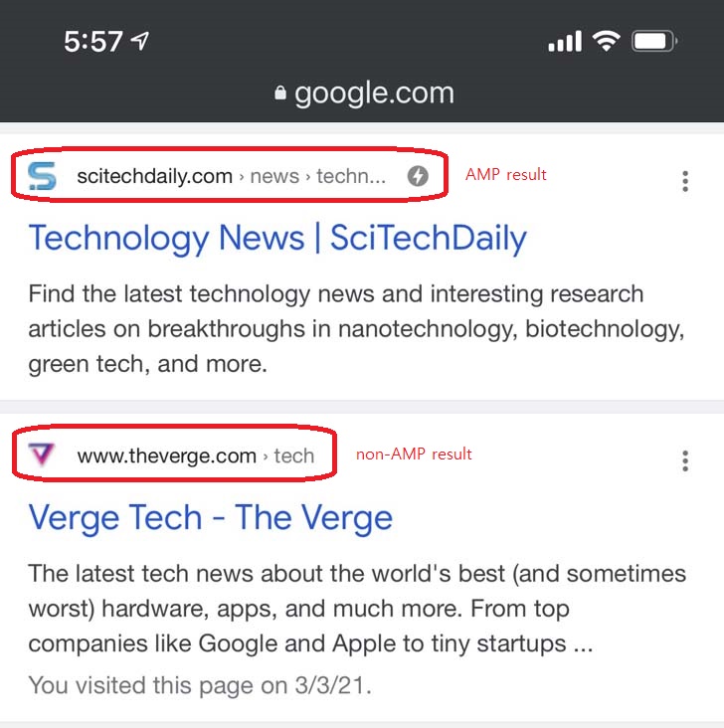Tap the lock icon in address bar

pyautogui.click(x=279, y=93)
